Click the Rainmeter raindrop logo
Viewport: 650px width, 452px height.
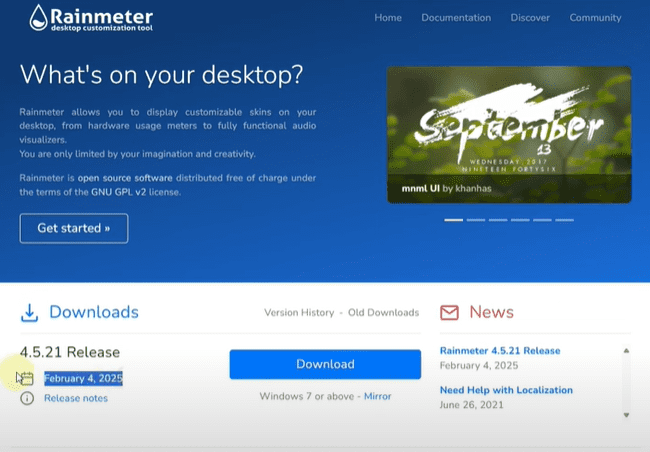(38, 17)
